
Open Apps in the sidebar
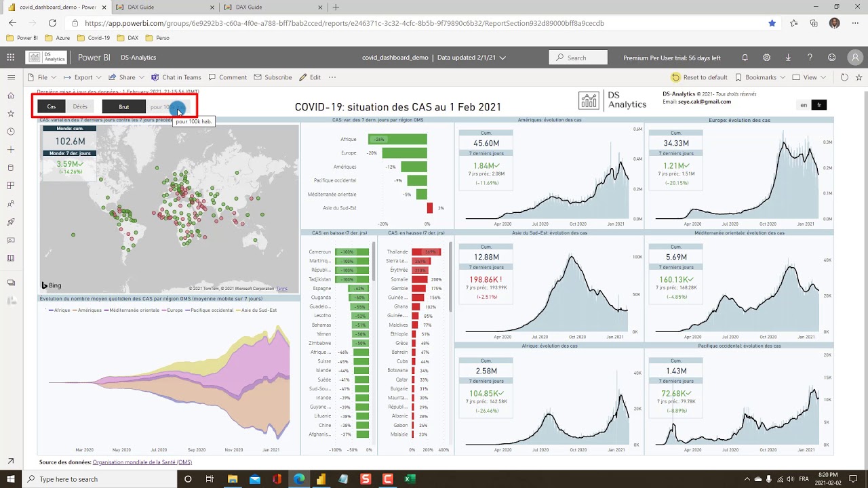(x=11, y=186)
